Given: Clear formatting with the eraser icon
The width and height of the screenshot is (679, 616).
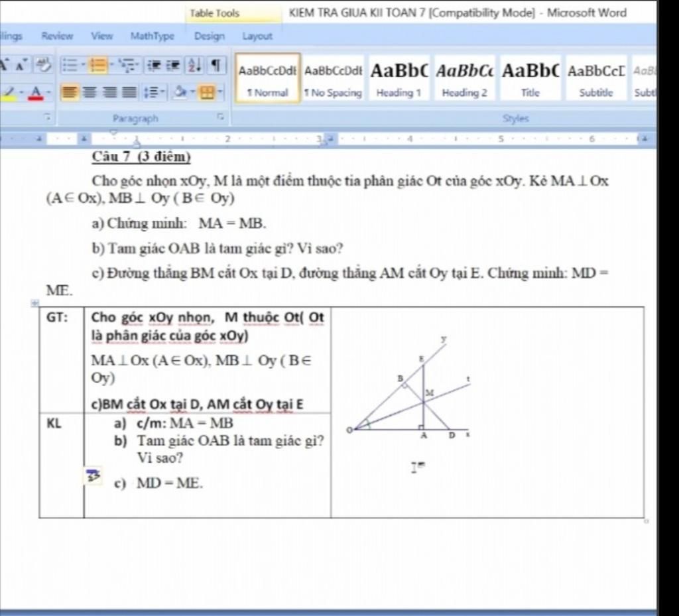Looking at the screenshot, I should coord(43,65).
